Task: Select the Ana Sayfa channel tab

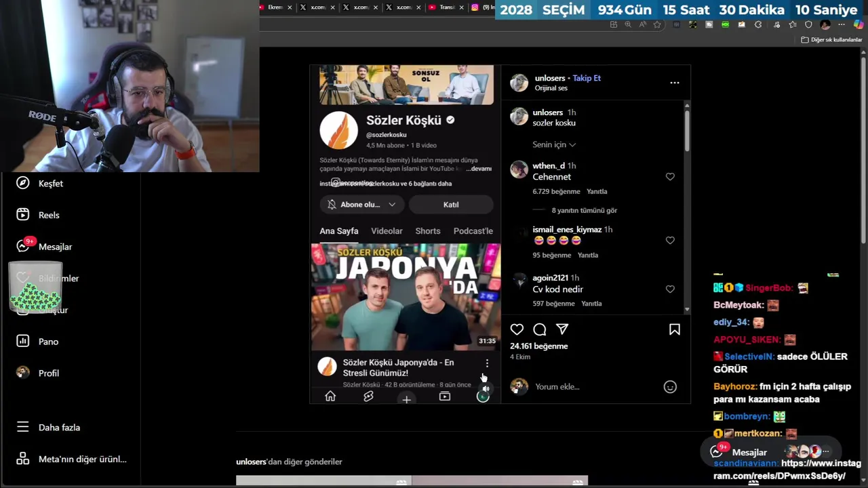Action: (339, 231)
